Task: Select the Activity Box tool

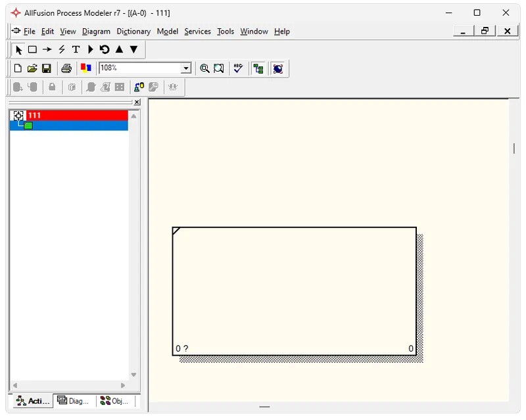Action: click(32, 50)
